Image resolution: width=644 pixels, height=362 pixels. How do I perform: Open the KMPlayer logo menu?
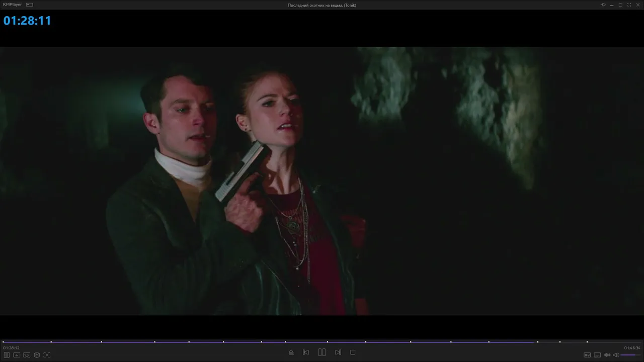(13, 5)
